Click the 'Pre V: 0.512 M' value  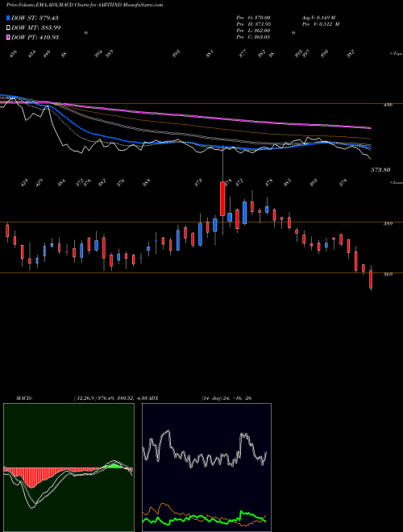pos(320,24)
